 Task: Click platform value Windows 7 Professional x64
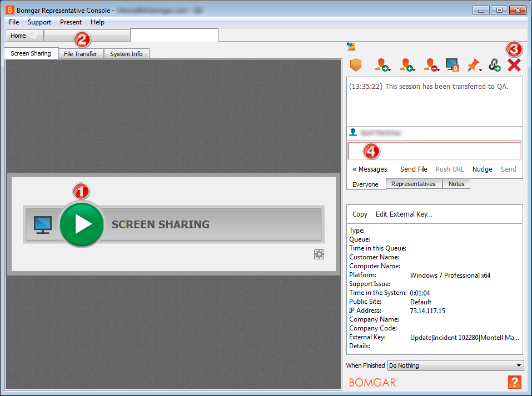tap(450, 275)
